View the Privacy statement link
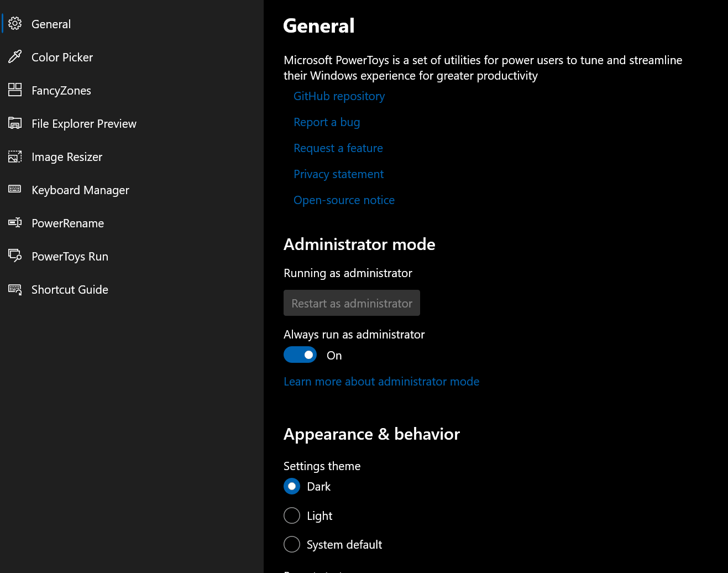This screenshot has width=728, height=573. 338,174
